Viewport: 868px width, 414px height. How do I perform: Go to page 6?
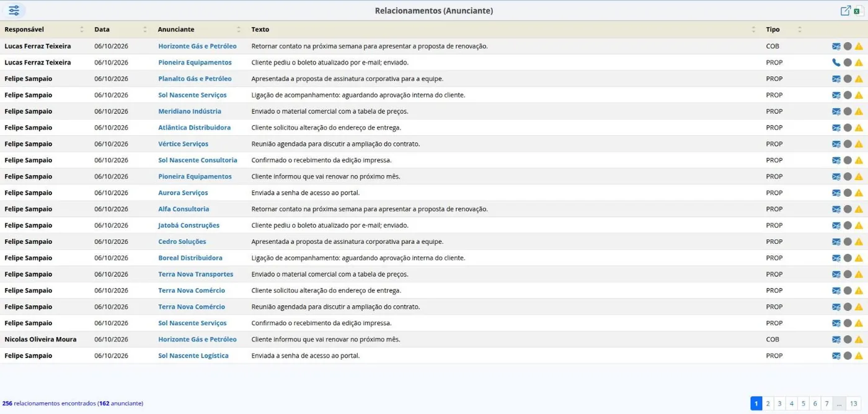point(815,403)
